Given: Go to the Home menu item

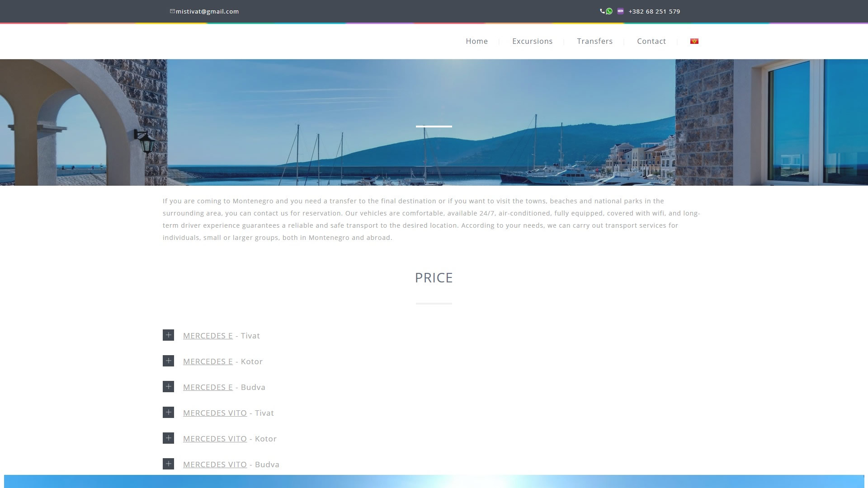Looking at the screenshot, I should 476,41.
